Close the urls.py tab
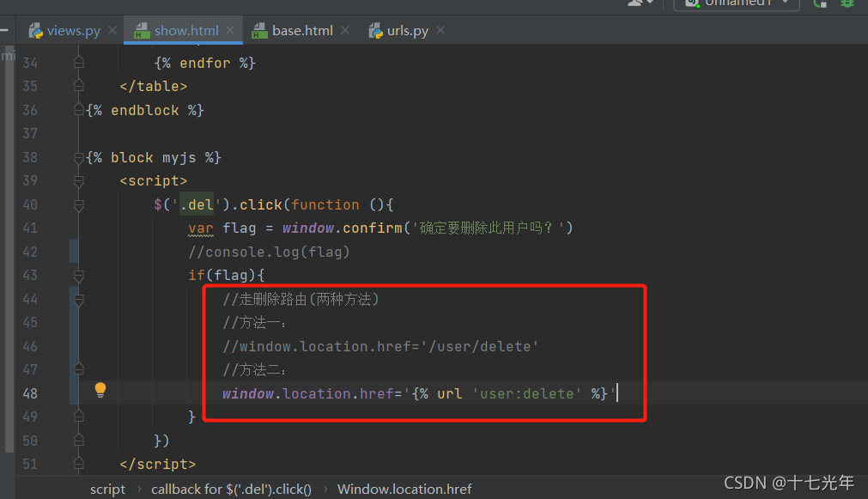 tap(440, 30)
